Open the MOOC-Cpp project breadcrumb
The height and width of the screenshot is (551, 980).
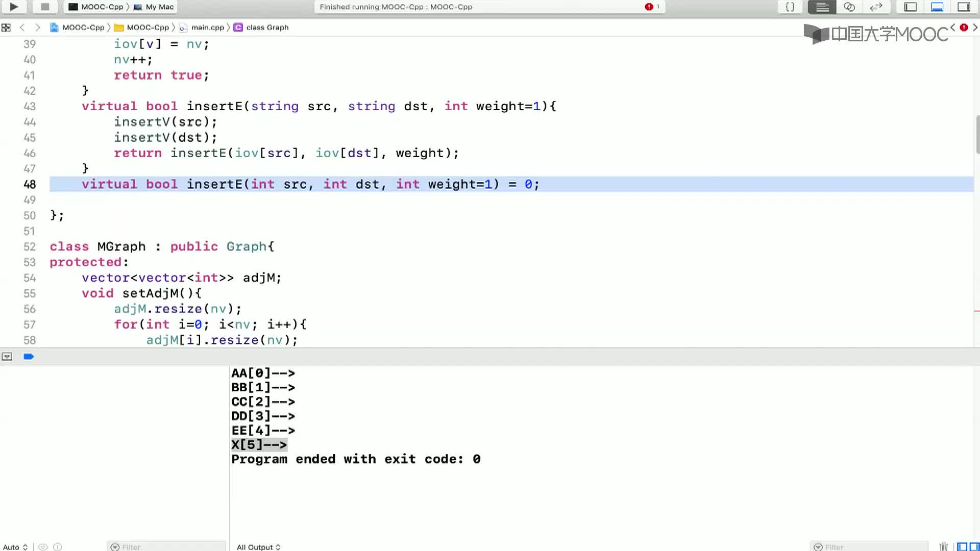[x=78, y=28]
